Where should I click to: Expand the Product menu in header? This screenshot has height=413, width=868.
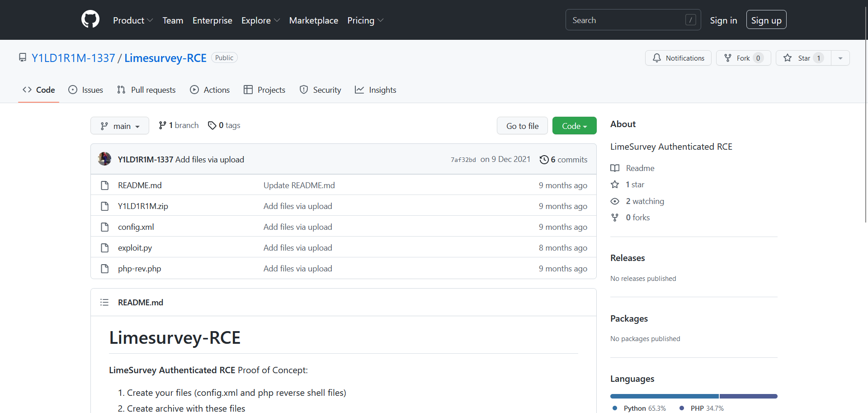(x=133, y=20)
